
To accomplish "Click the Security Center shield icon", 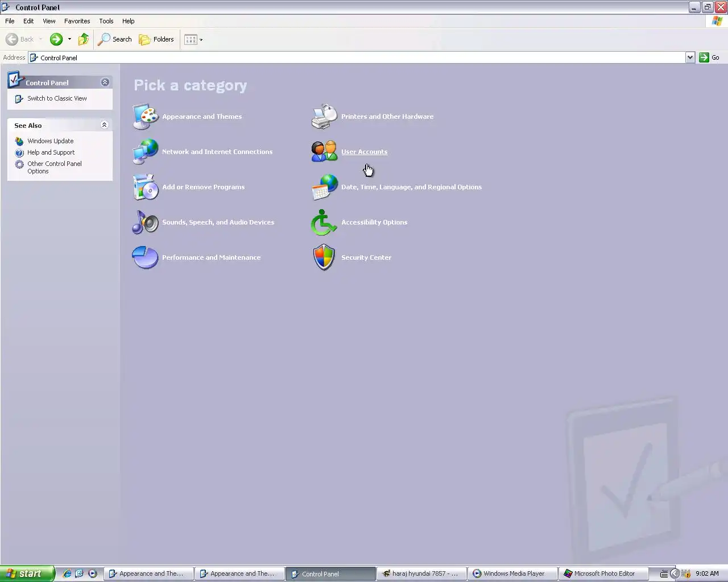I will (325, 257).
